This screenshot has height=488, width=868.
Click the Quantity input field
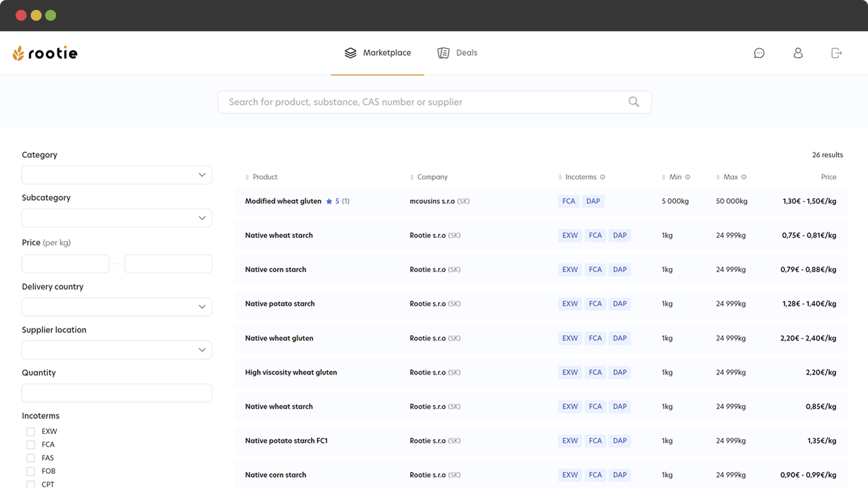117,393
